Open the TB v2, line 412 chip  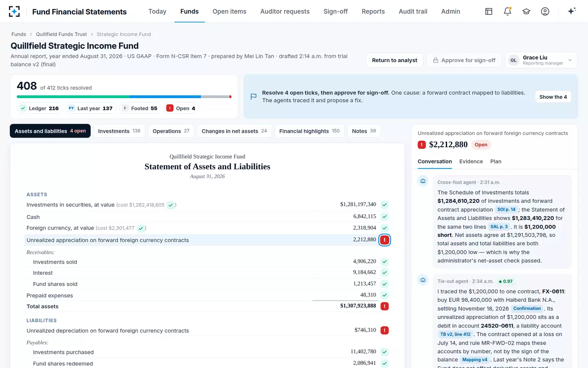pos(455,334)
